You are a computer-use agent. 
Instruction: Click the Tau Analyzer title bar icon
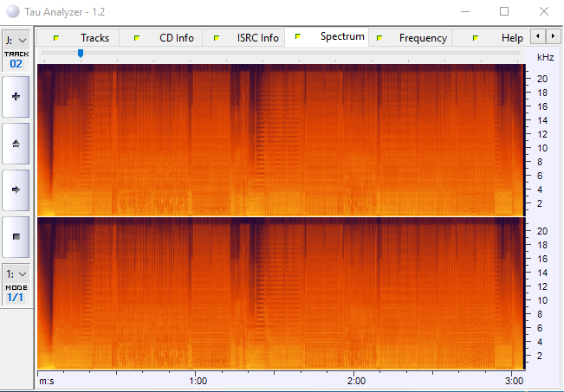coord(12,12)
